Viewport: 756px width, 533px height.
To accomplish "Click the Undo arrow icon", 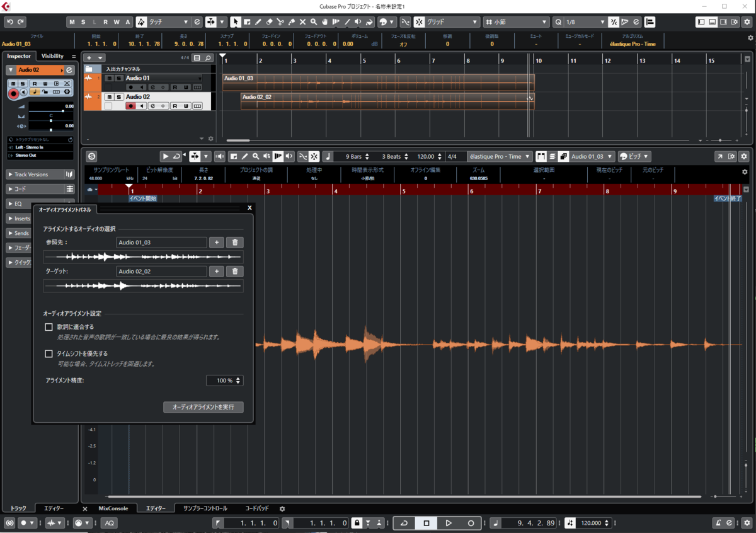I will coord(9,22).
